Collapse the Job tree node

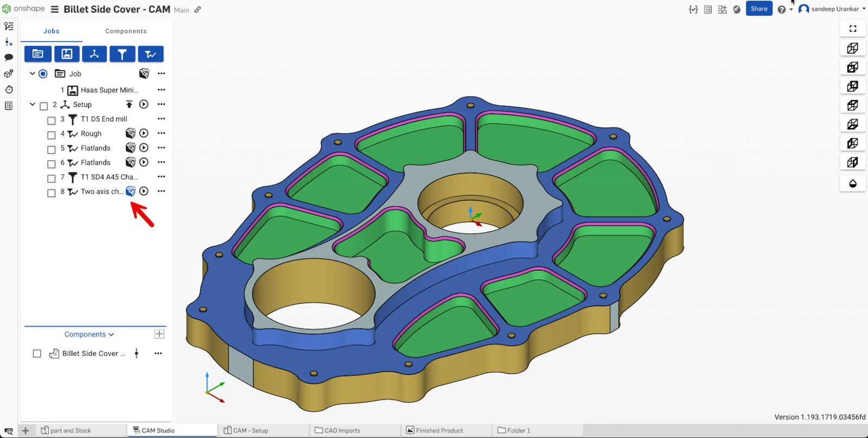click(32, 73)
